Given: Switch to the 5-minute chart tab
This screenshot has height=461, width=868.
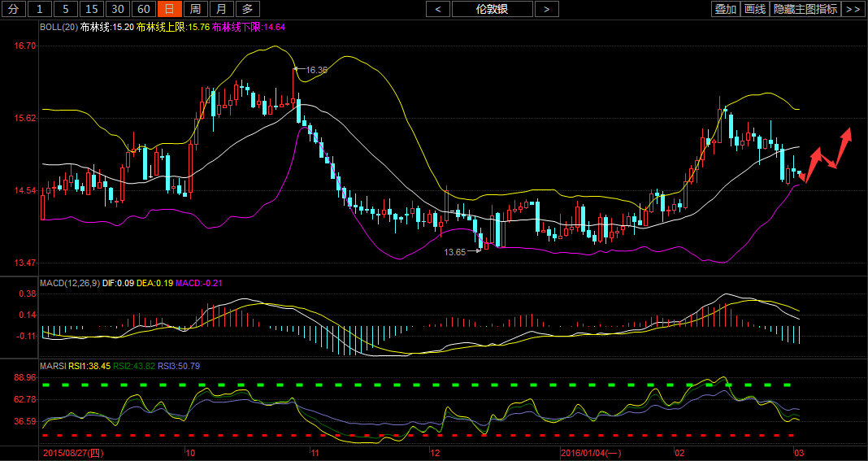Looking at the screenshot, I should 66,9.
